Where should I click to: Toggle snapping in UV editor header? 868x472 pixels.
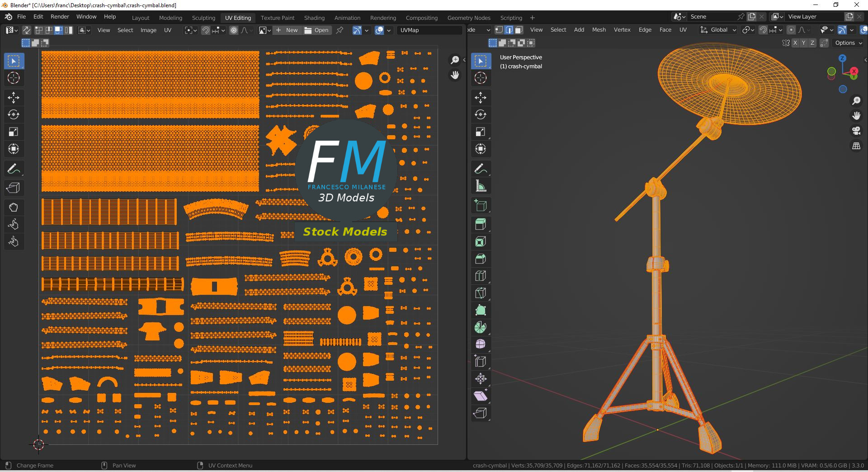click(x=206, y=30)
